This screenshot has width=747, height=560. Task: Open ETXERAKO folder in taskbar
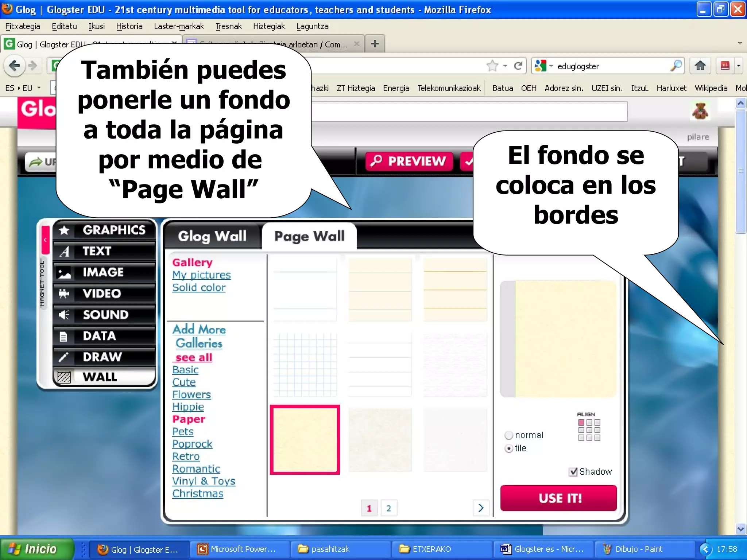pyautogui.click(x=442, y=549)
